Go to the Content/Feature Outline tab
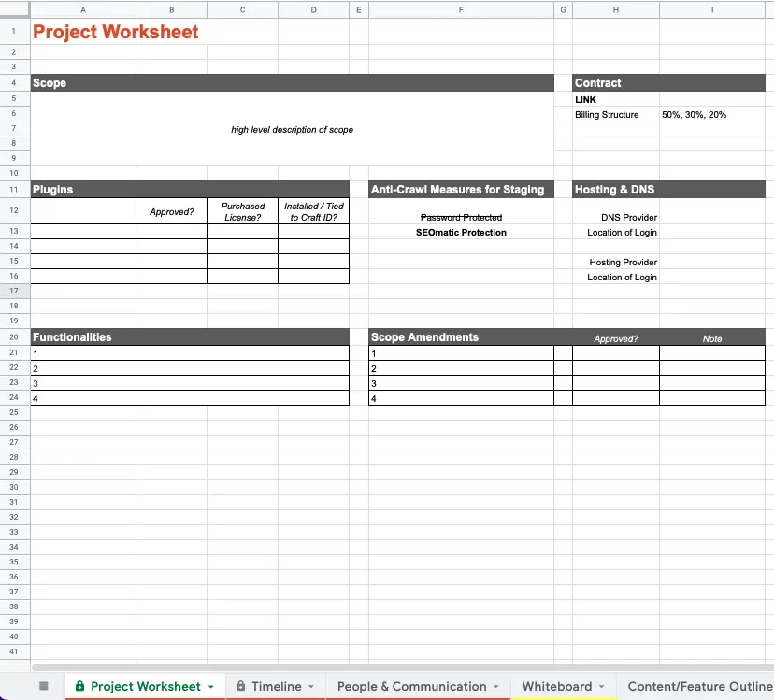This screenshot has width=774, height=700. (x=699, y=687)
